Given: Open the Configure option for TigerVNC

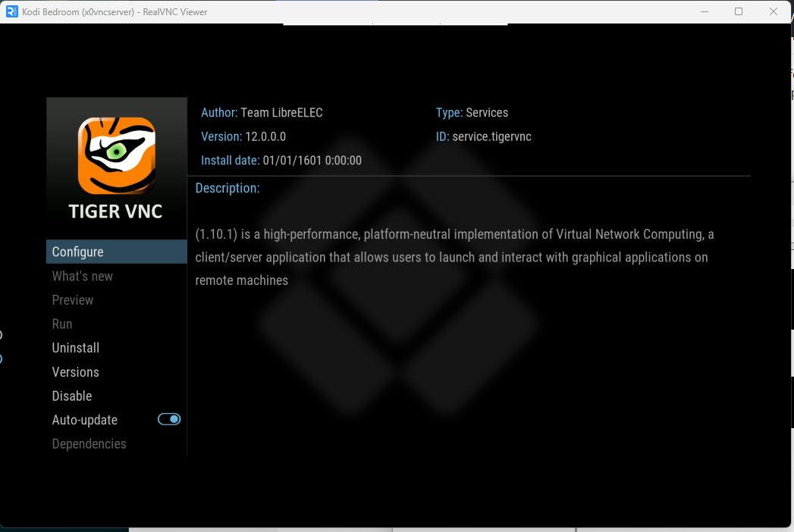Looking at the screenshot, I should click(117, 252).
